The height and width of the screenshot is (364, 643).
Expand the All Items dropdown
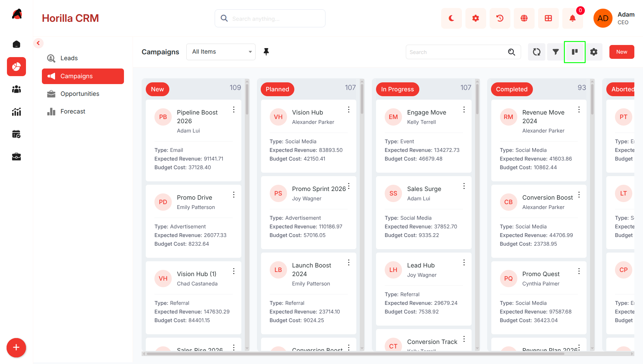[221, 52]
